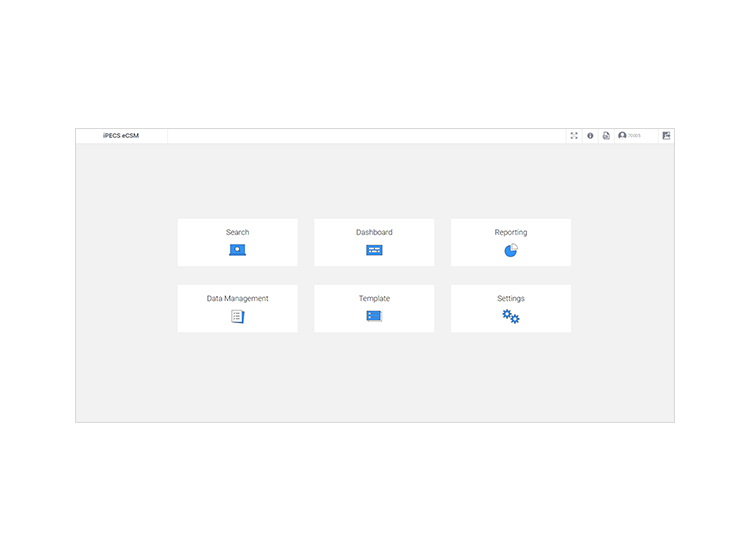Select the Reporting tile text
Viewport: 750px width, 550px height.
511,232
